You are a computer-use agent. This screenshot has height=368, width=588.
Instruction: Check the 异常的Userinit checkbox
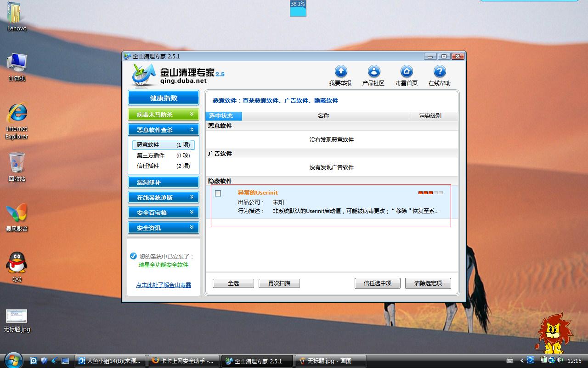tap(218, 193)
